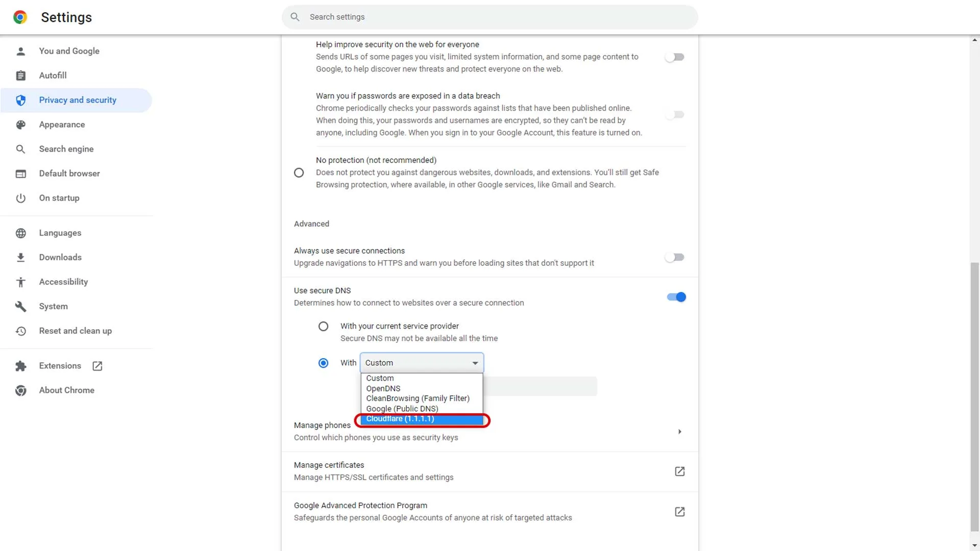This screenshot has width=980, height=551.
Task: Click the Extensions puzzle piece icon
Action: [21, 366]
